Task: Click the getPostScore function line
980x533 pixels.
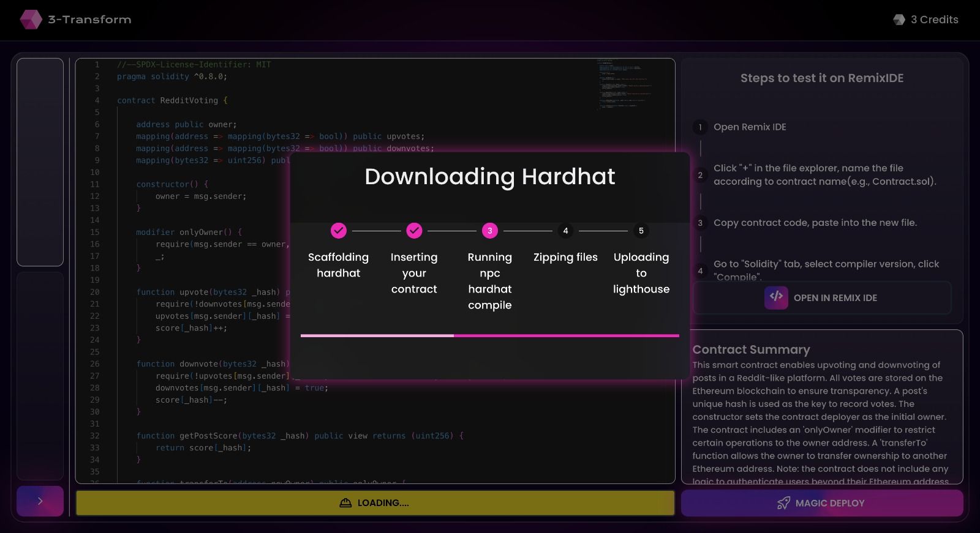Action: click(x=300, y=436)
